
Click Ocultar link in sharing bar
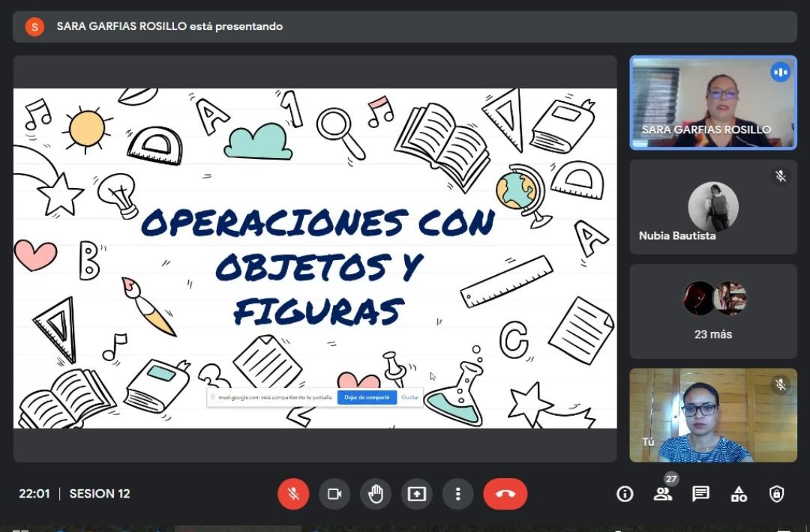coord(410,397)
